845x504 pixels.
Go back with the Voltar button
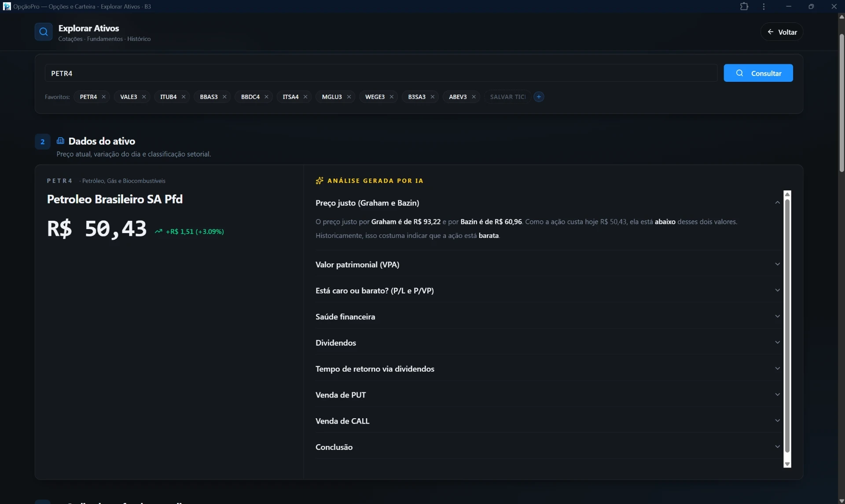[782, 32]
